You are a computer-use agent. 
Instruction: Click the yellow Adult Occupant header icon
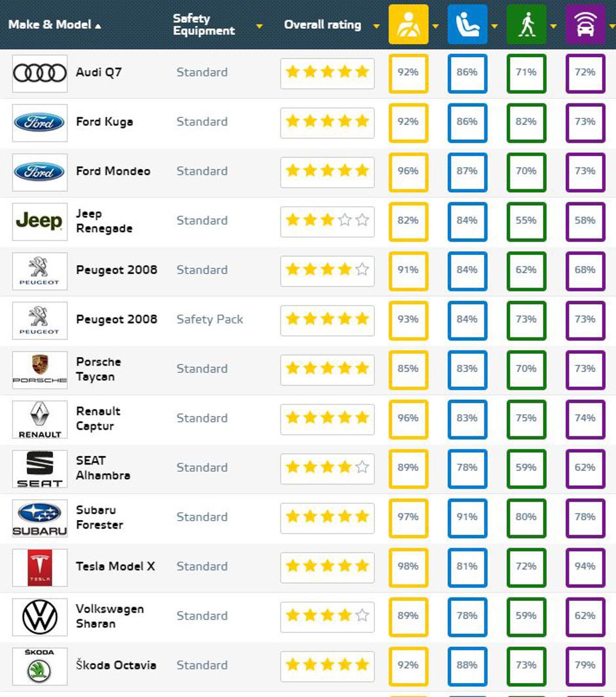tap(408, 24)
